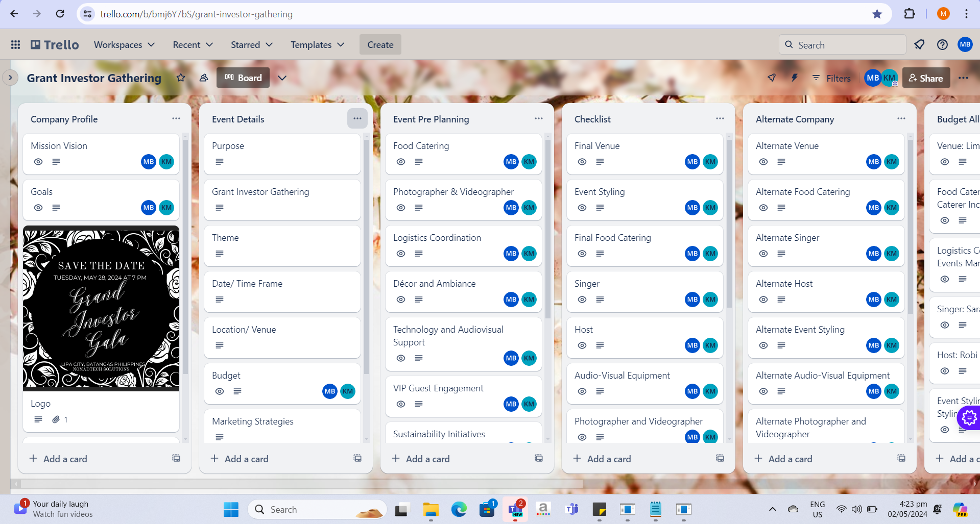Open File Explorer from taskbar
This screenshot has width=980, height=524.
tap(431, 509)
